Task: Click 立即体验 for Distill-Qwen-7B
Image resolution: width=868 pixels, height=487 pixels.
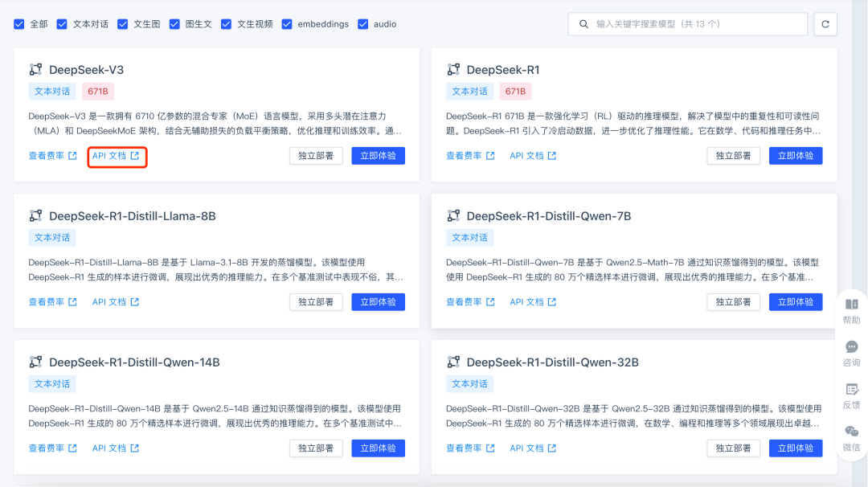Action: [x=796, y=302]
